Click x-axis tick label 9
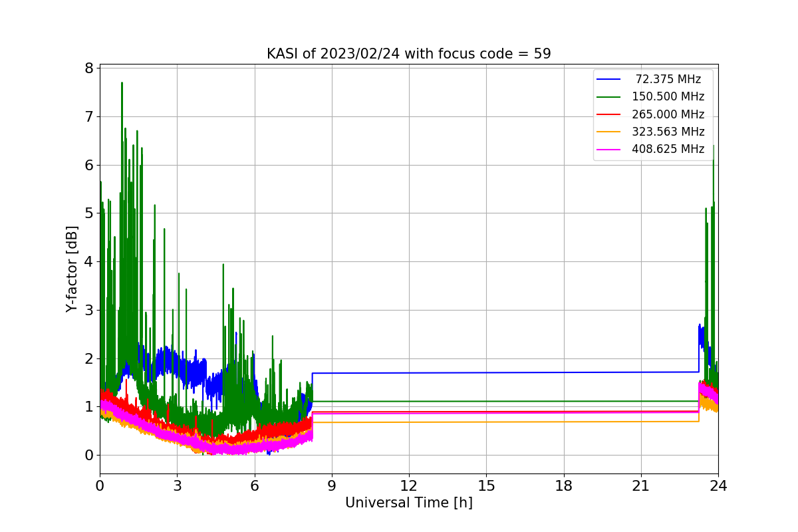This screenshot has height=532, width=798. [x=332, y=485]
